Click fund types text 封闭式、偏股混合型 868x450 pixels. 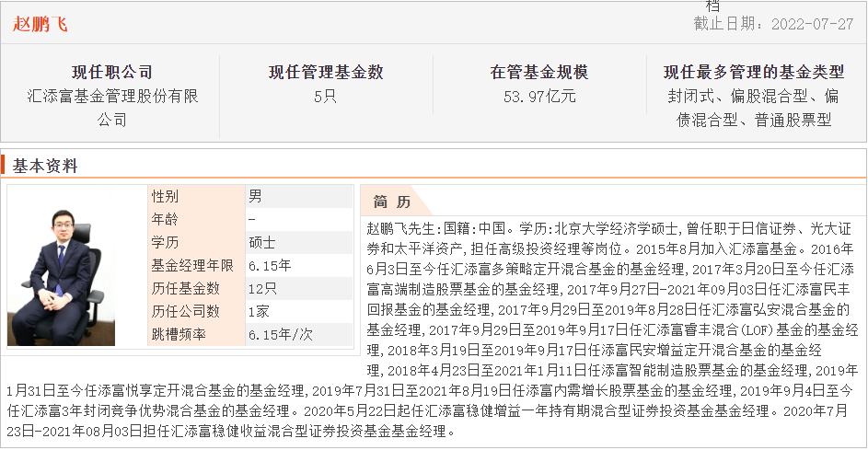pos(737,96)
